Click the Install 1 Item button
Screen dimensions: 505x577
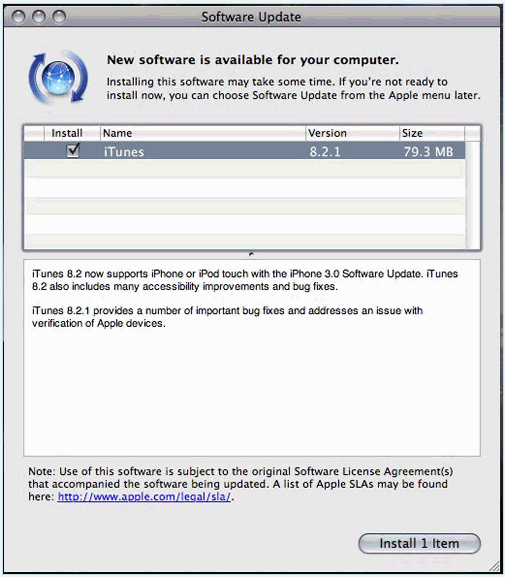click(419, 543)
